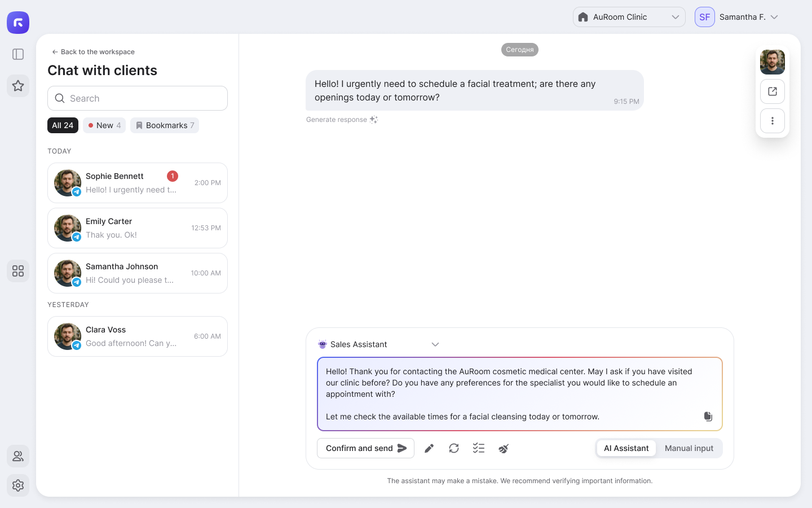Click the checklist icon in response toolbar
Viewport: 812px width, 508px height.
(479, 448)
